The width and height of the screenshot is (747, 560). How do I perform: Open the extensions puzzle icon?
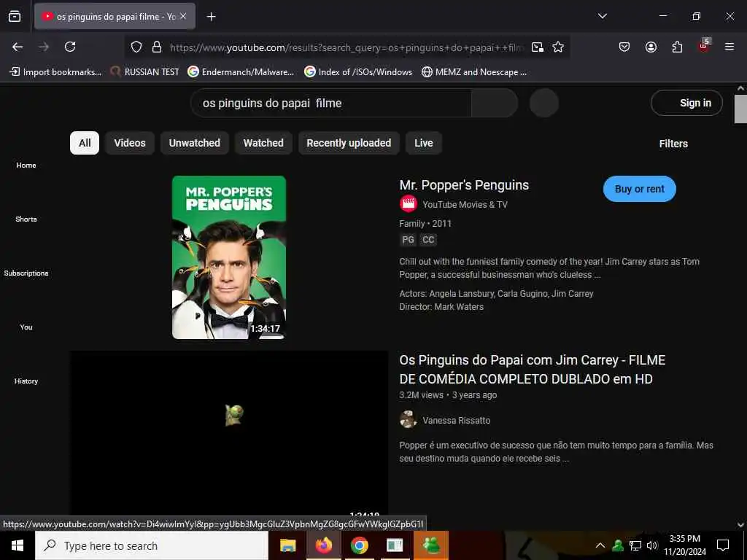point(677,47)
